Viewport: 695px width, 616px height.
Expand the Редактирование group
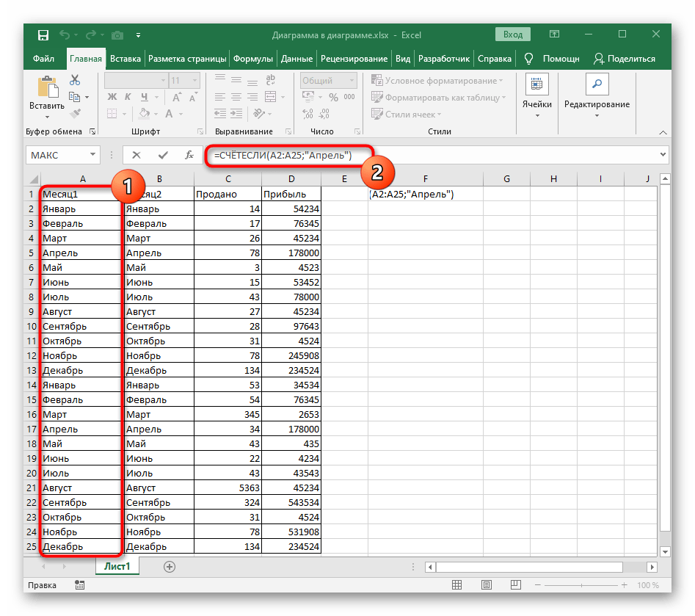[597, 97]
